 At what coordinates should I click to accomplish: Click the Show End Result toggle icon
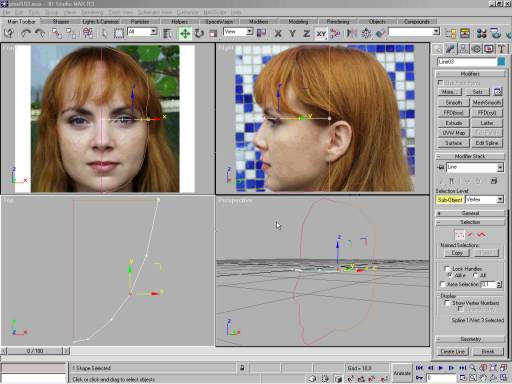(452, 181)
